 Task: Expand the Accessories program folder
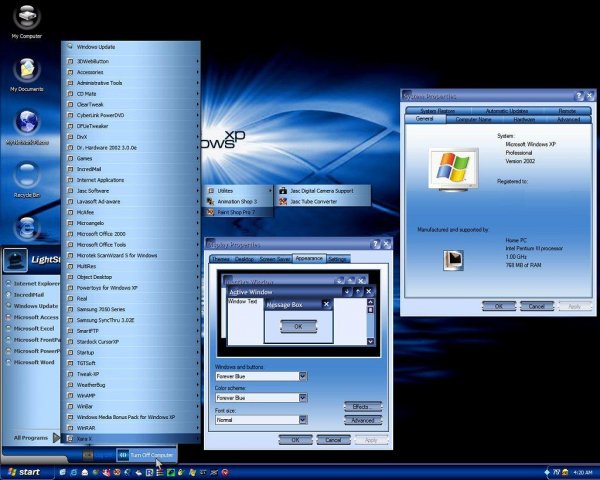(x=133, y=72)
